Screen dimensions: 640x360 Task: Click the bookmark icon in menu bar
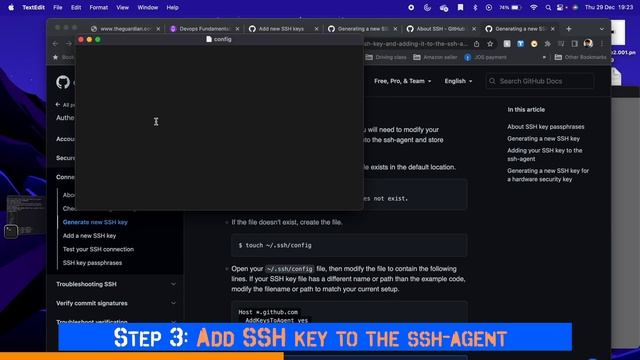[x=460, y=7]
